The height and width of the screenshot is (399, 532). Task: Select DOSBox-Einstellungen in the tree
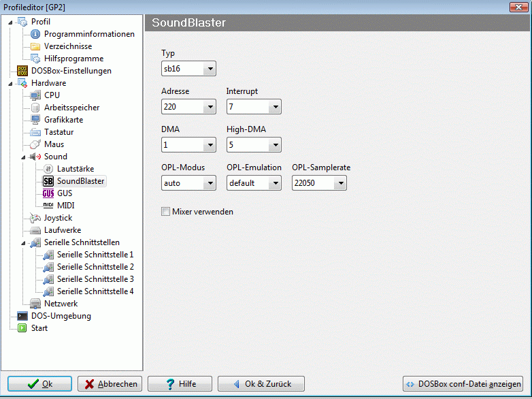tap(71, 71)
